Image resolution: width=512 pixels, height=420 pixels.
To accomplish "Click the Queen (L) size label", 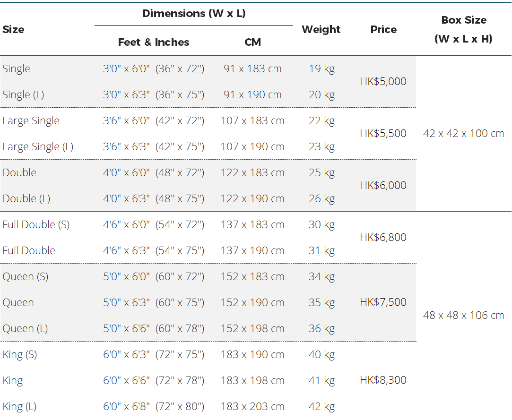I will pos(25,328).
